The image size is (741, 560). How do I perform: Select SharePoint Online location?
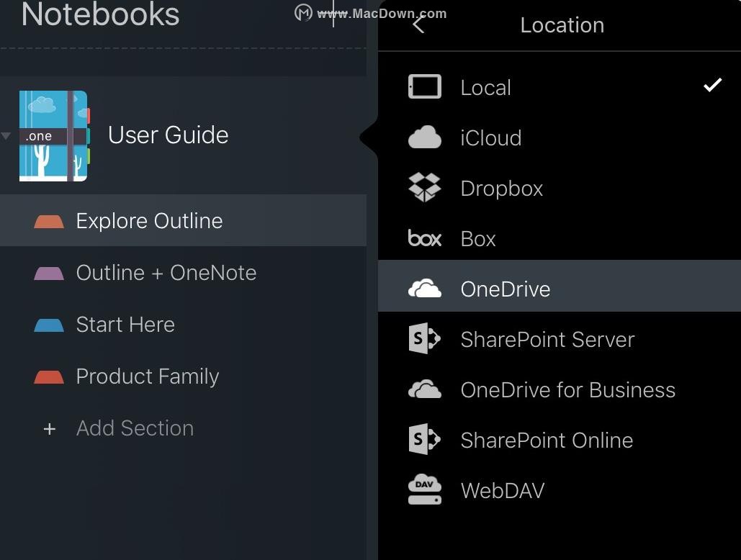point(560,440)
